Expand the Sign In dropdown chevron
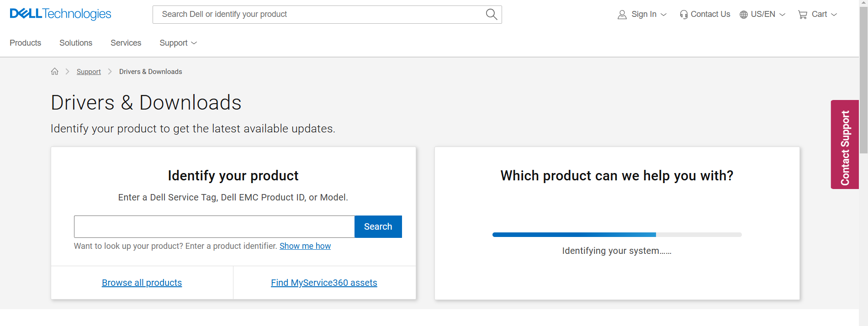868x326 pixels. point(664,15)
